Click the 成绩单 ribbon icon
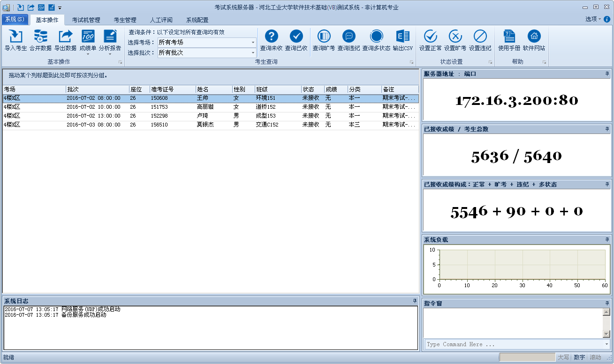Viewport: 614px width, 364px height. click(88, 36)
